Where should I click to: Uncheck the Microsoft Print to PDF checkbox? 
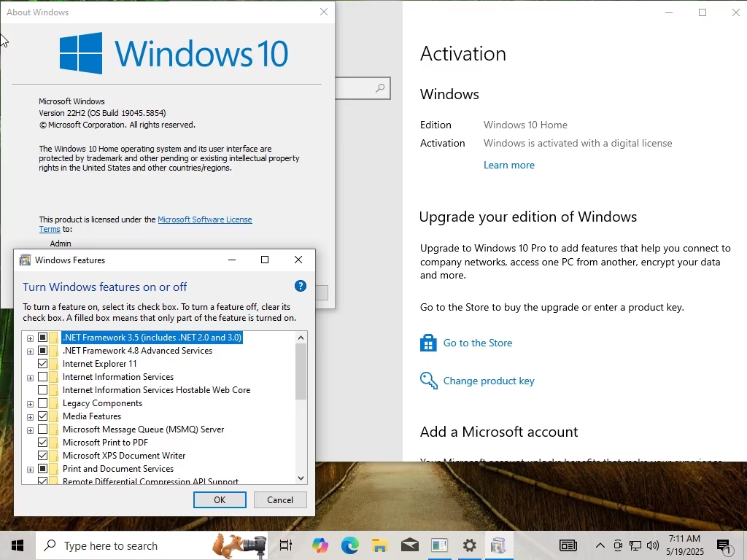[42, 443]
